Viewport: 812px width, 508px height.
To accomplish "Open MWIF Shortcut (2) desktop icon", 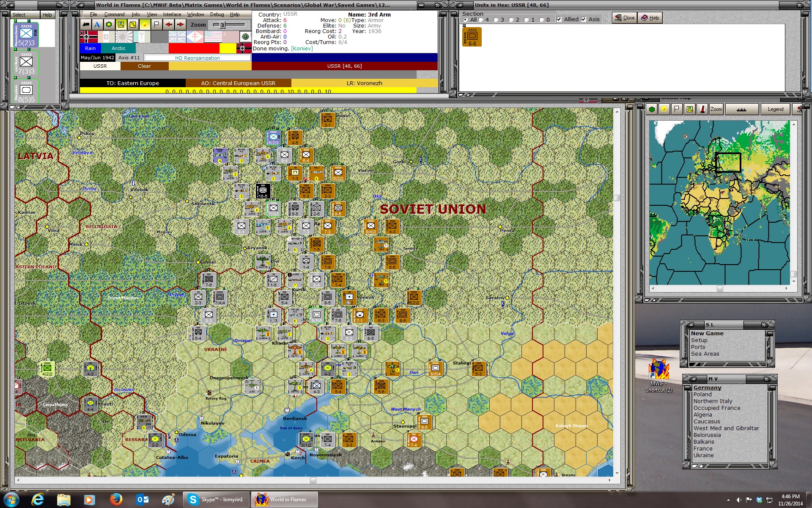I will 658,375.
